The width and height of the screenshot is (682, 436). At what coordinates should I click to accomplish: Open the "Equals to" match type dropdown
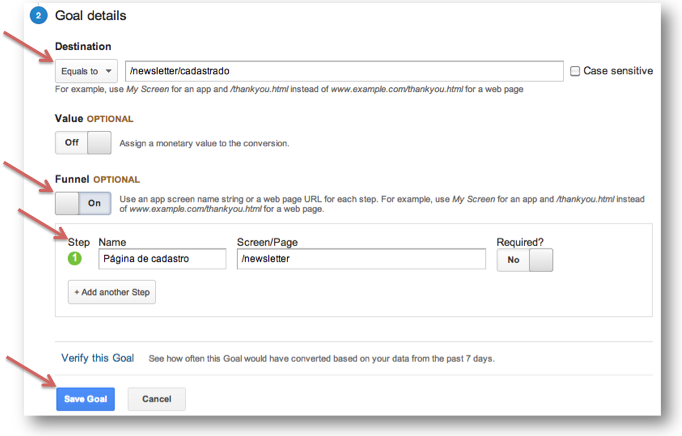86,71
